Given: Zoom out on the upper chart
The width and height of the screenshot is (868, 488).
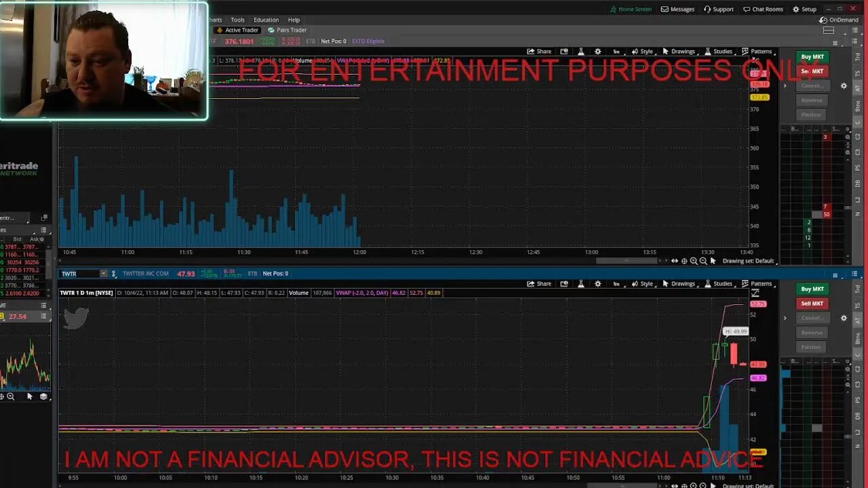Looking at the screenshot, I should click(x=703, y=261).
